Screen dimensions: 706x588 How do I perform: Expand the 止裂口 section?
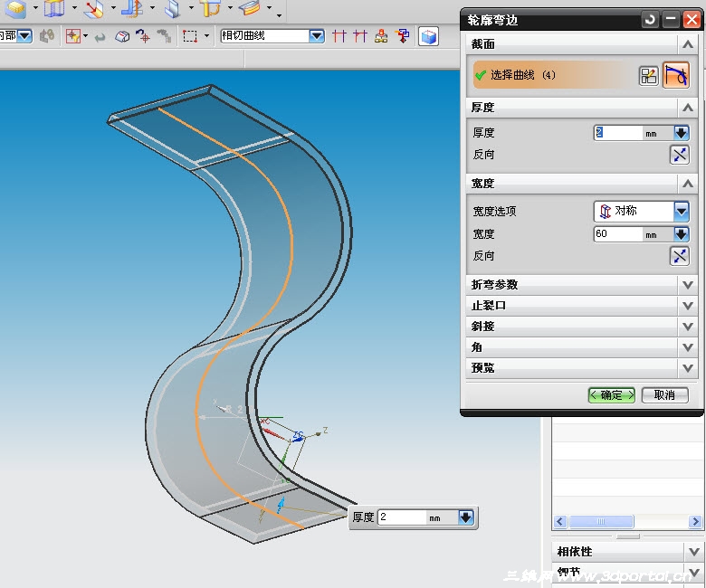coord(582,306)
